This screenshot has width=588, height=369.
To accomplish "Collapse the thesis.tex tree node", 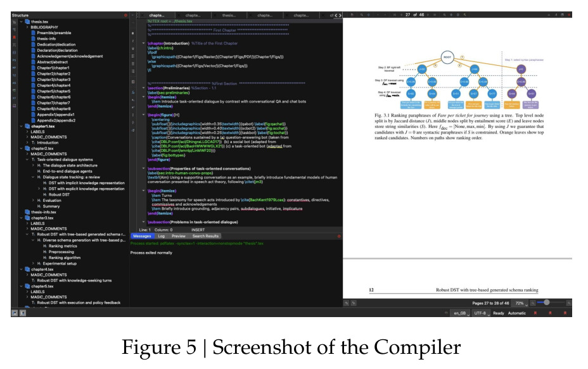I will [x=22, y=22].
